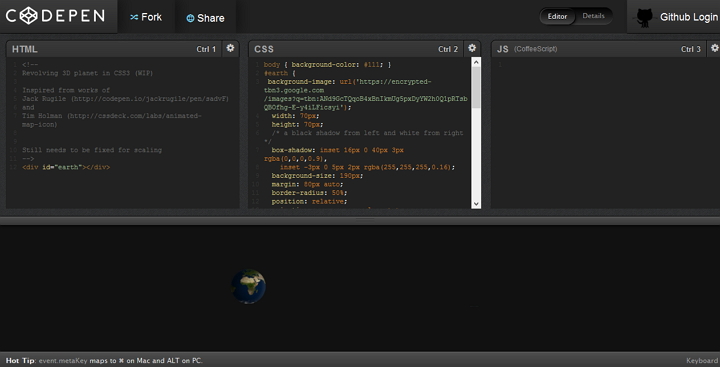This screenshot has height=367, width=720.
Task: Switch to Editor view
Action: tap(557, 17)
